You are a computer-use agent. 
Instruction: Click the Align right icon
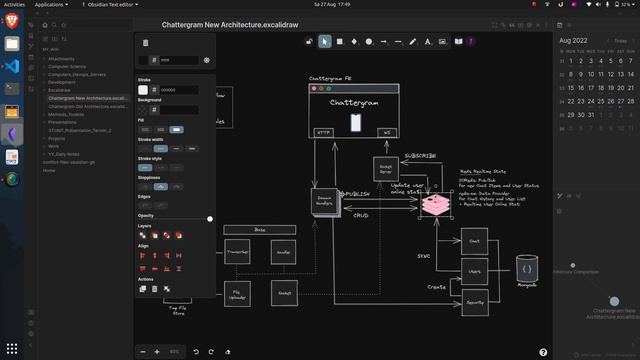(x=167, y=256)
